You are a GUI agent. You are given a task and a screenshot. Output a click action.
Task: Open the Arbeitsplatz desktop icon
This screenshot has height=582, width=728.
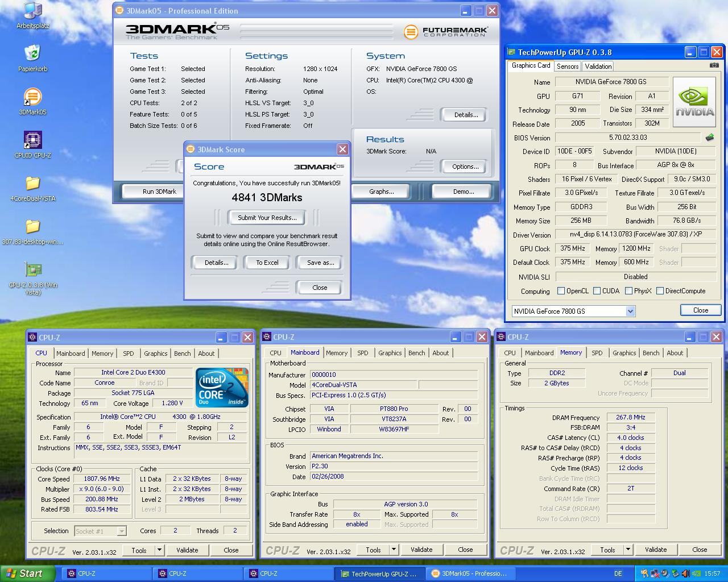pos(33,11)
